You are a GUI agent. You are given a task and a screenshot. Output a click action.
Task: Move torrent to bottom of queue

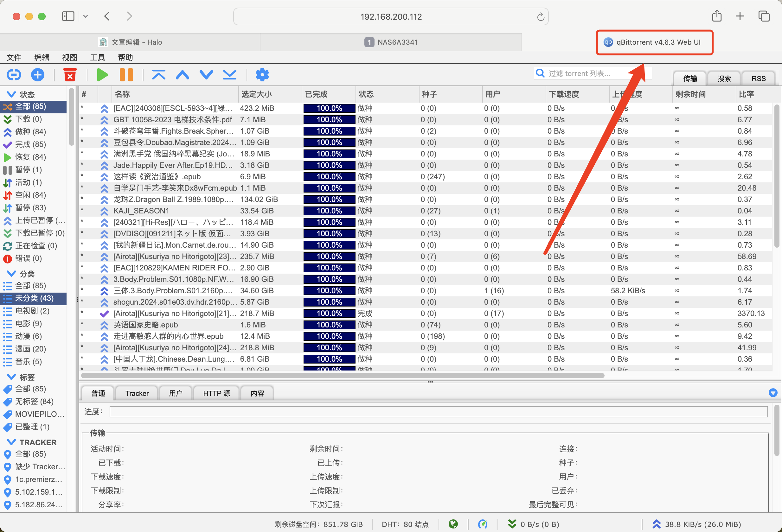229,75
